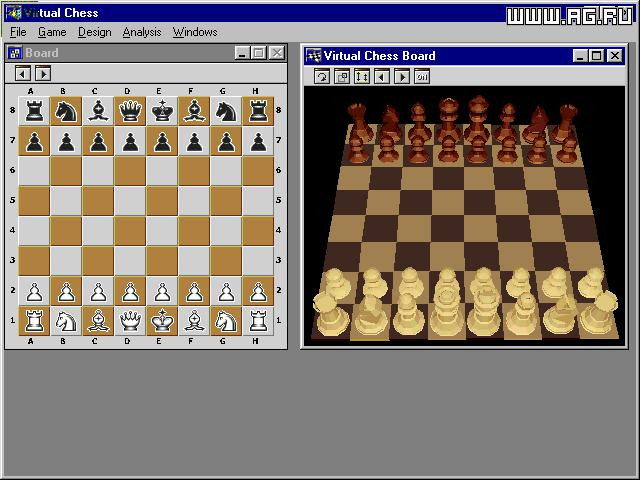Screen dimensions: 640x480
Task: Click the Virtual Chess Board window flag icon
Action: (x=313, y=56)
